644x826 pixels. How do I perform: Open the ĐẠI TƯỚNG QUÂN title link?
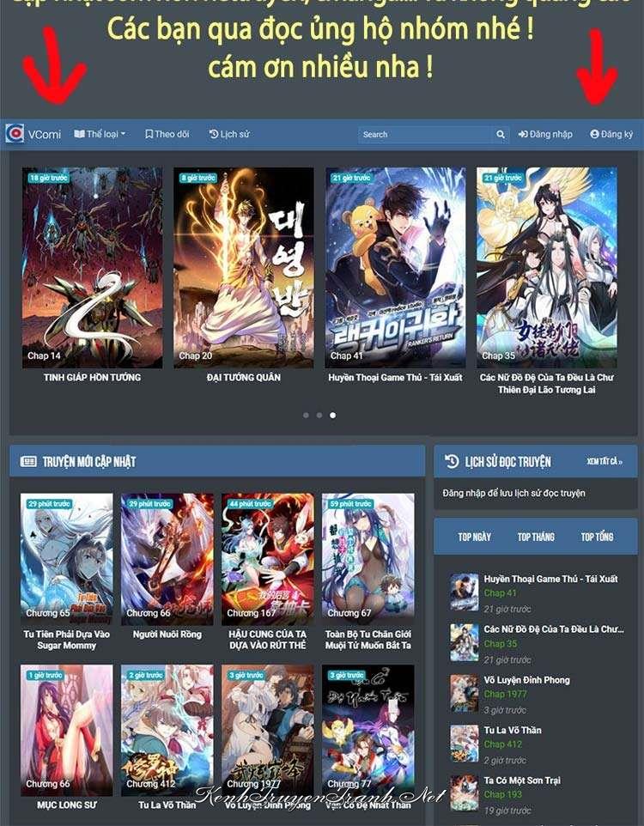coord(244,377)
